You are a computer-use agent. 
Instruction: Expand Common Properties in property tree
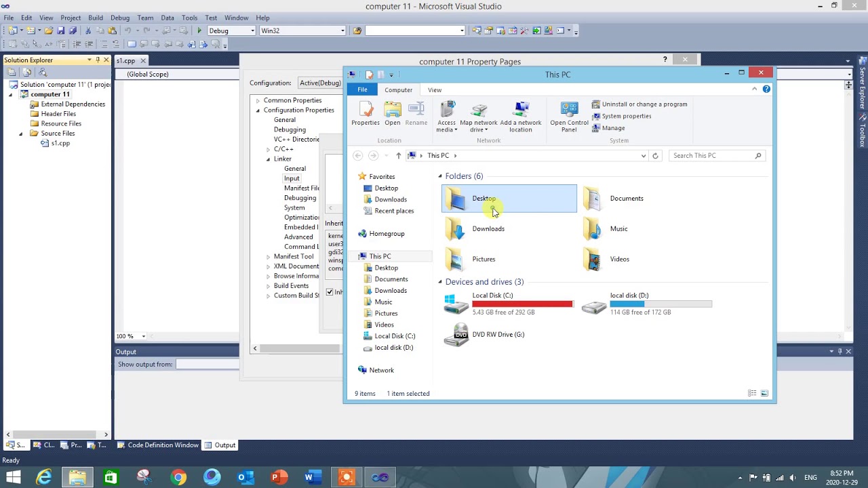coord(258,100)
